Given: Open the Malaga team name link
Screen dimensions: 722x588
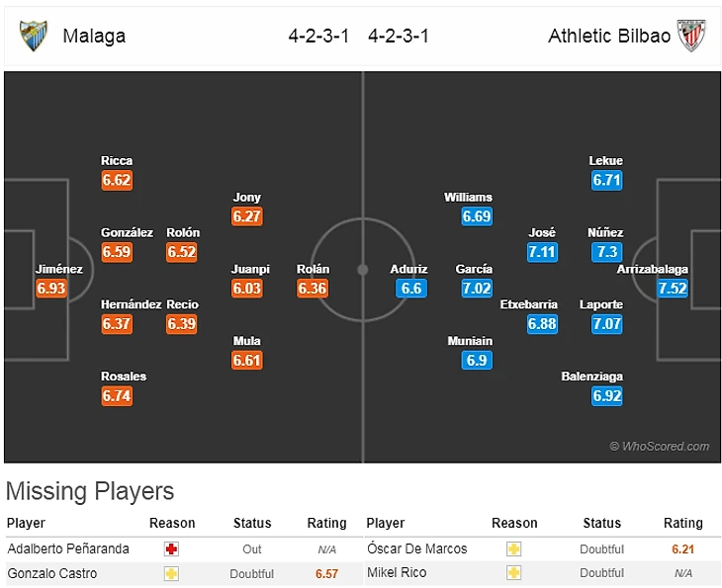Looking at the screenshot, I should (x=94, y=37).
